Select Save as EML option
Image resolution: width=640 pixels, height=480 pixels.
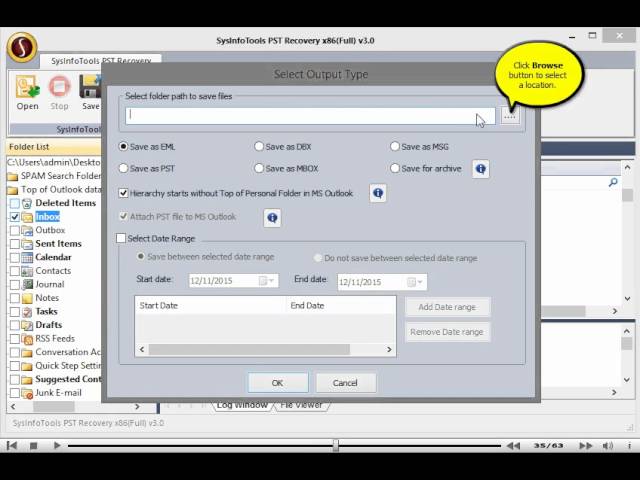tap(147, 147)
